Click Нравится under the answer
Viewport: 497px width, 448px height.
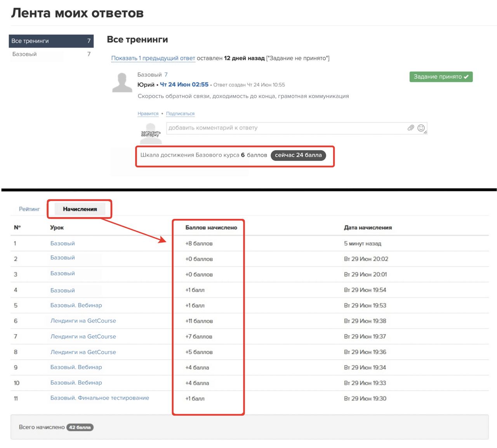click(x=148, y=114)
